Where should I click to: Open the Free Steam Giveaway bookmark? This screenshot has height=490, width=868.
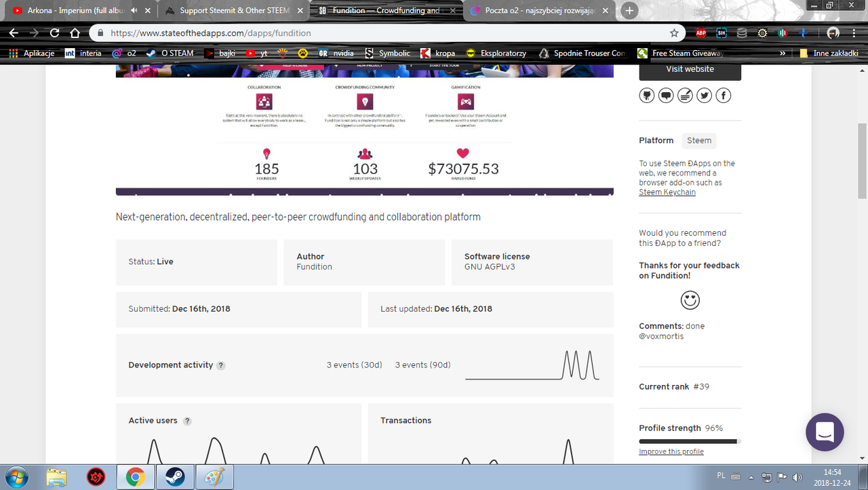pyautogui.click(x=681, y=53)
